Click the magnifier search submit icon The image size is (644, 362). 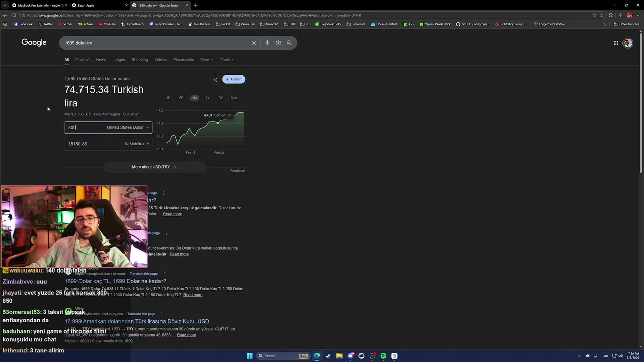289,43
